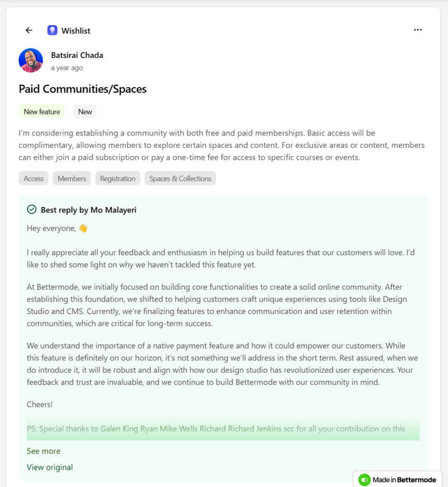Click View original link
This screenshot has height=487, width=448.
click(49, 467)
